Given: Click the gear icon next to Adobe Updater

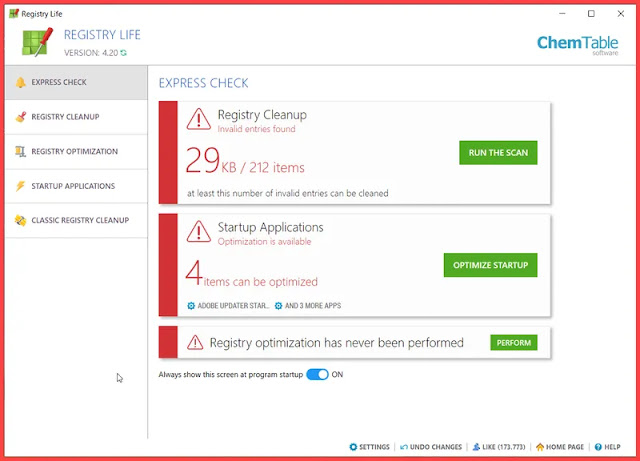Looking at the screenshot, I should pyautogui.click(x=191, y=305).
